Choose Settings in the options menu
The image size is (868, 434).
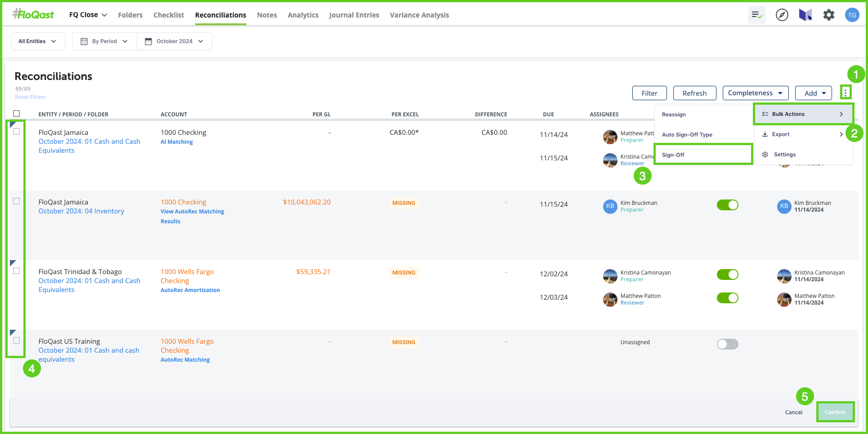coord(803,155)
